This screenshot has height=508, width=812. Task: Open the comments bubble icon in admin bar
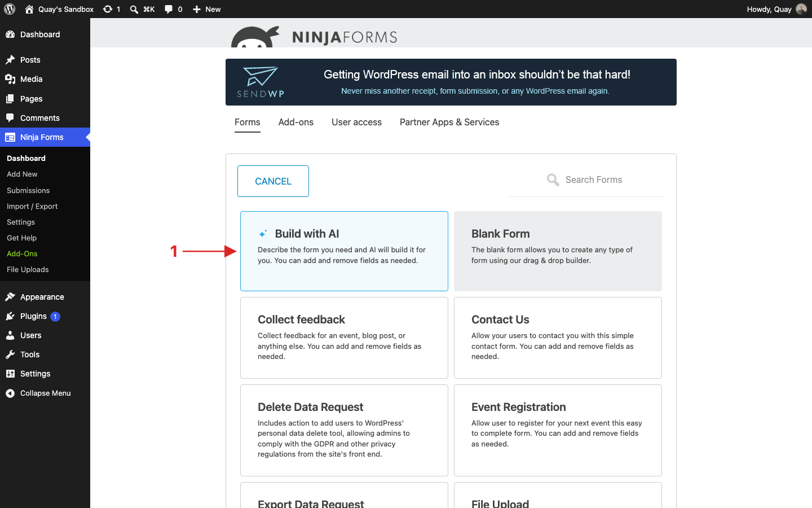pyautogui.click(x=169, y=9)
